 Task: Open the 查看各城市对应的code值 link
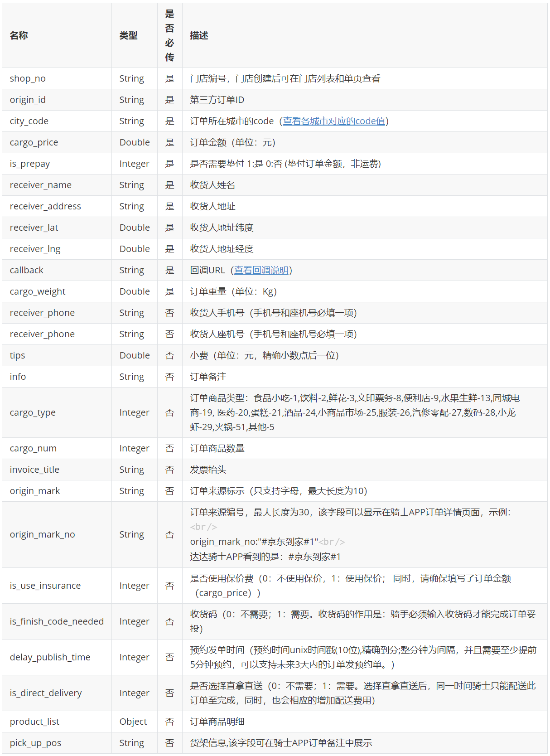point(334,121)
